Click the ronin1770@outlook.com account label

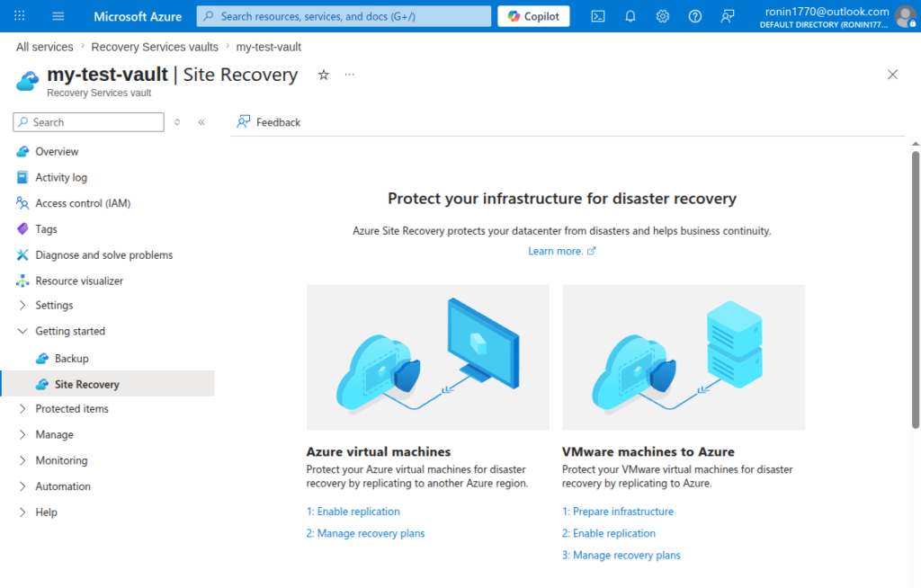point(827,11)
